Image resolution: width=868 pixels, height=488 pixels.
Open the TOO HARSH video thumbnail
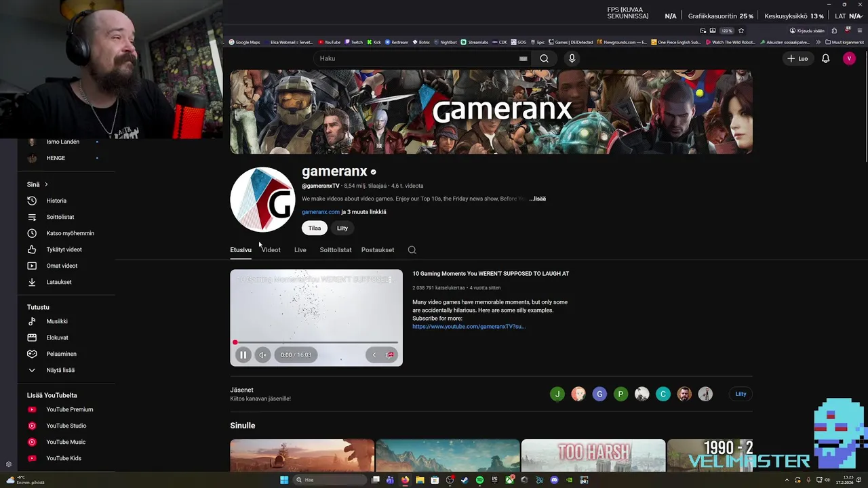[593, 455]
